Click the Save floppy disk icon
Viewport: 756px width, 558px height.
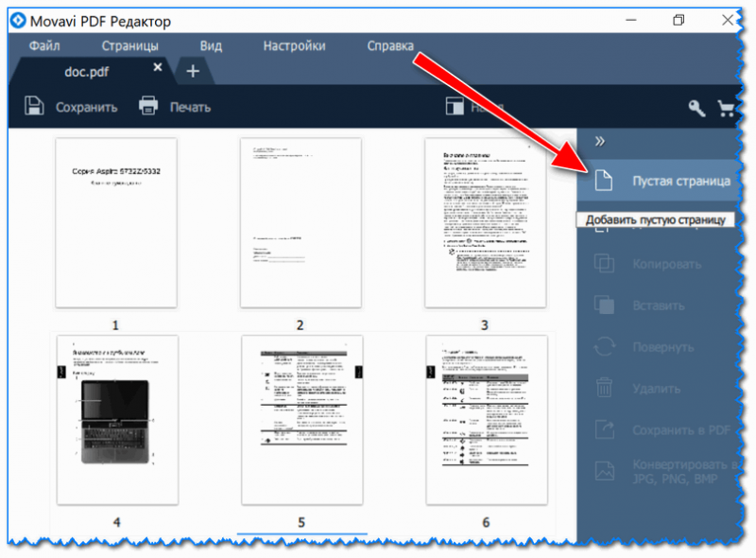click(34, 106)
